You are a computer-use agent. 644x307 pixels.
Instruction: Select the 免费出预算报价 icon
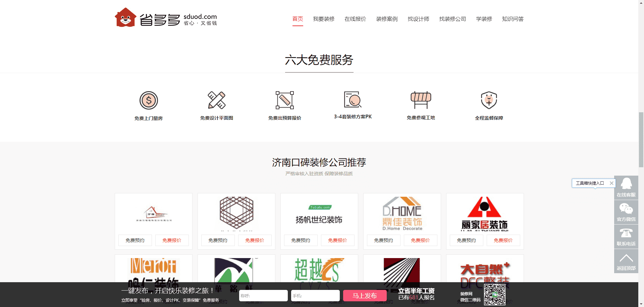coord(285,100)
